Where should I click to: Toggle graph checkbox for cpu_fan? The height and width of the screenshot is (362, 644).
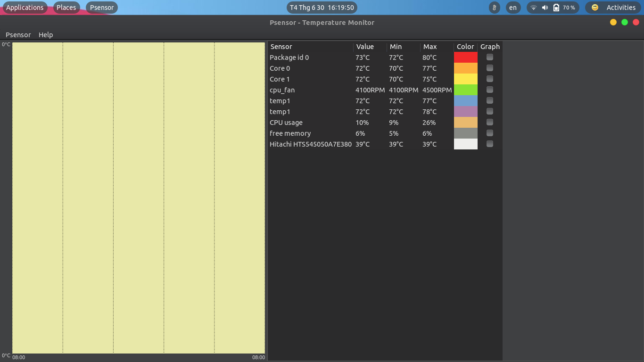coord(490,90)
